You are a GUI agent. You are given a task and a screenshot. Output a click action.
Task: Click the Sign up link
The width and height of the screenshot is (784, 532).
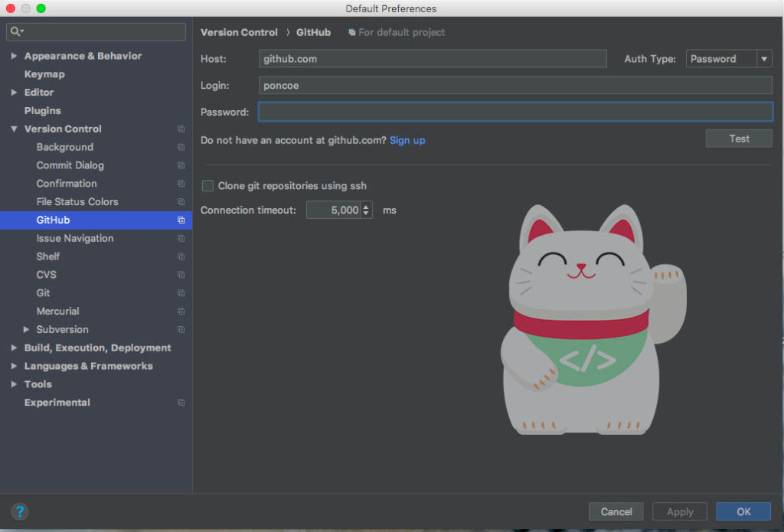(x=407, y=141)
